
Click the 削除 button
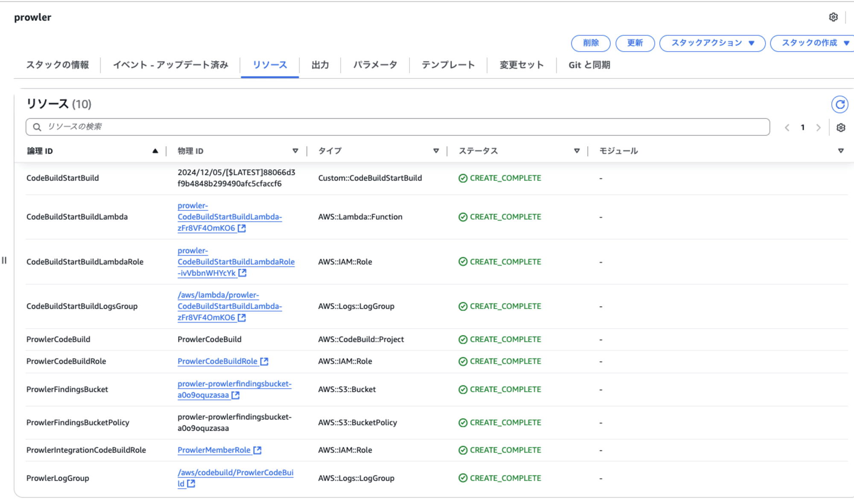(591, 43)
